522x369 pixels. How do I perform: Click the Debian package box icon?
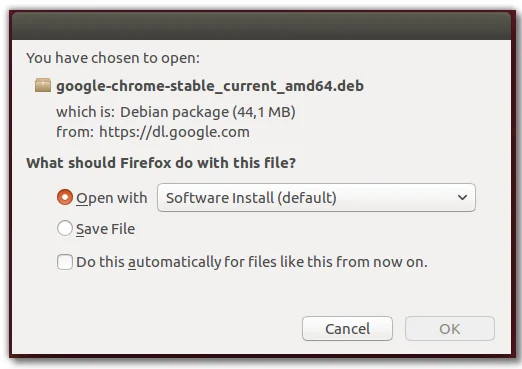(43, 85)
